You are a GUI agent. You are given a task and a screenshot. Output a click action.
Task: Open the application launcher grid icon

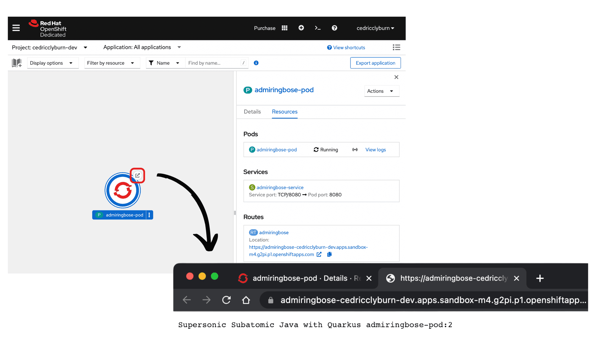(x=284, y=28)
